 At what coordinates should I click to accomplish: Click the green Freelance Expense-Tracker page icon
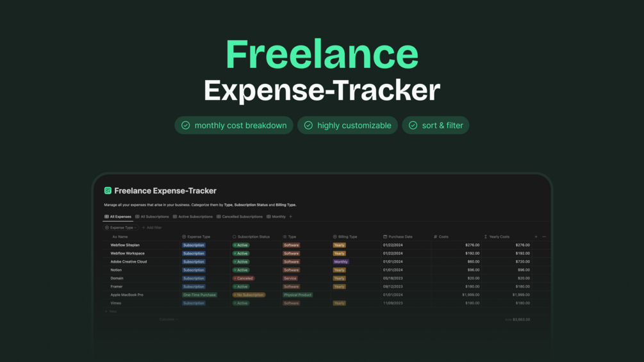click(x=108, y=190)
